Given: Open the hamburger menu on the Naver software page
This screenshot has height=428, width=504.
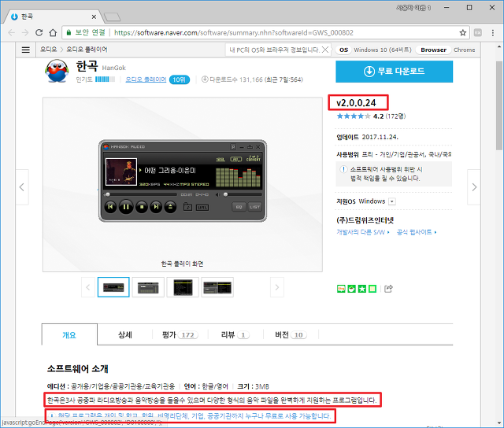Looking at the screenshot, I should tap(26, 50).
